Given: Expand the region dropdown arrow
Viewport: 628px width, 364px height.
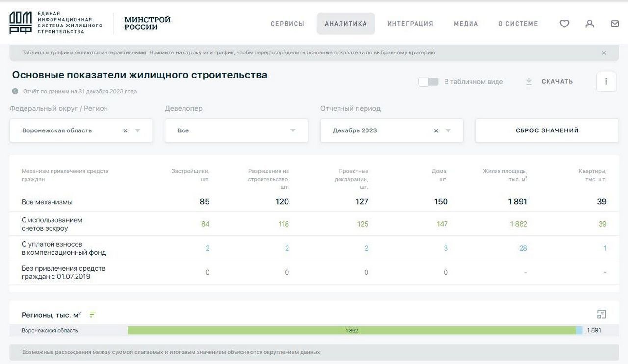Looking at the screenshot, I should point(138,131).
